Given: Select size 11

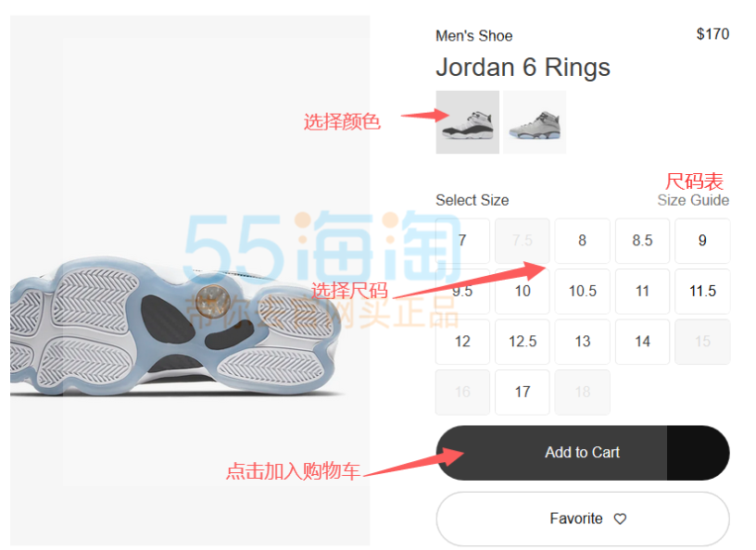Looking at the screenshot, I should (642, 291).
